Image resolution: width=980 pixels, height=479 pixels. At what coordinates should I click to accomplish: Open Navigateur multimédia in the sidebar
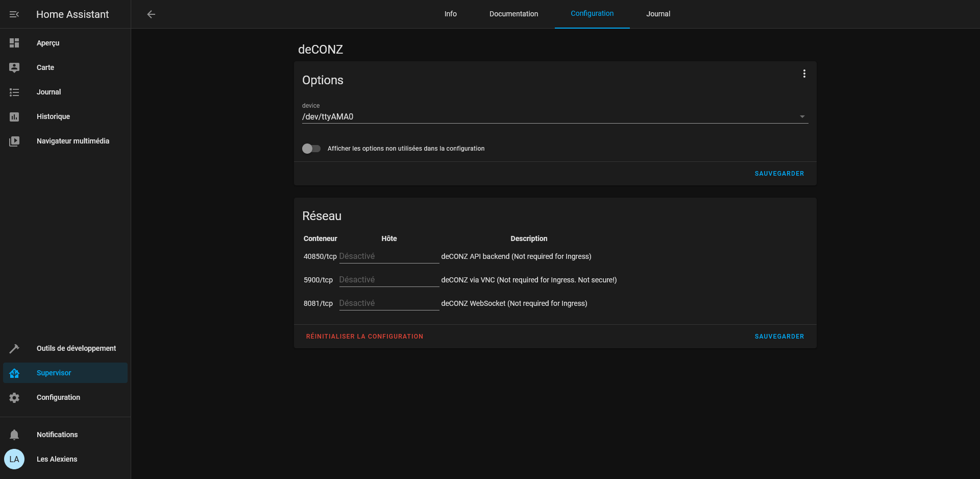click(x=65, y=141)
